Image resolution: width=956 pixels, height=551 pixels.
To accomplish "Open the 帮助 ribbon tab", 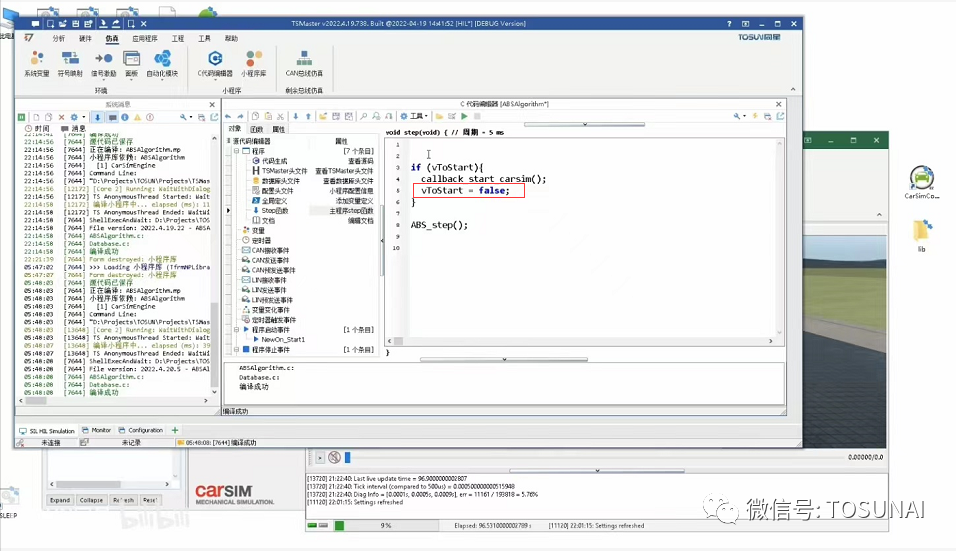I will [231, 38].
